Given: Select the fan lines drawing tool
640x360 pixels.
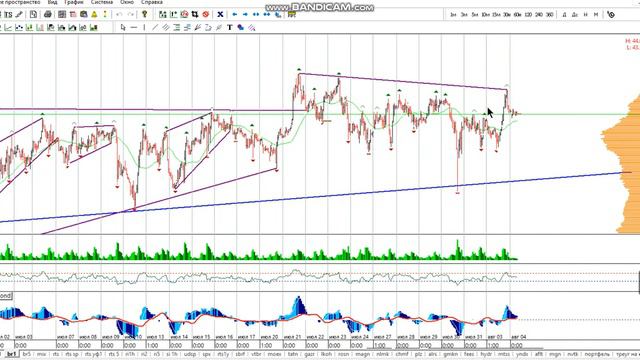Looking at the screenshot, I should pyautogui.click(x=198, y=27).
